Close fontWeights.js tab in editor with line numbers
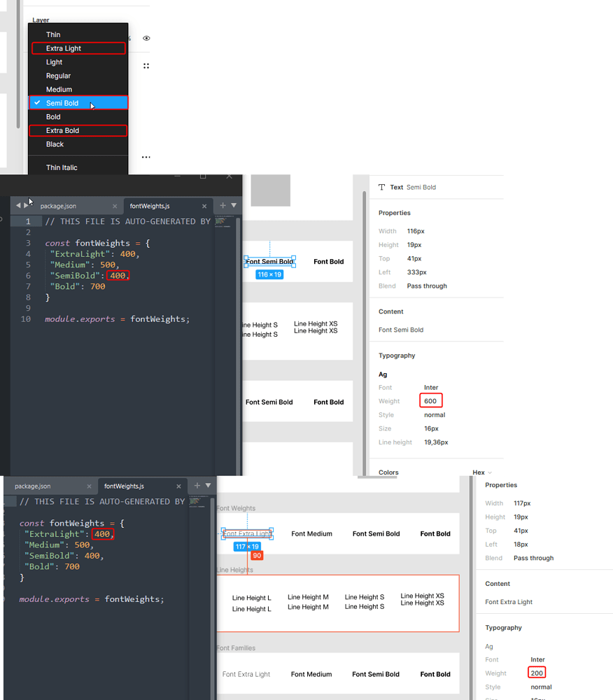Screen dimensions: 613x700 (204, 206)
